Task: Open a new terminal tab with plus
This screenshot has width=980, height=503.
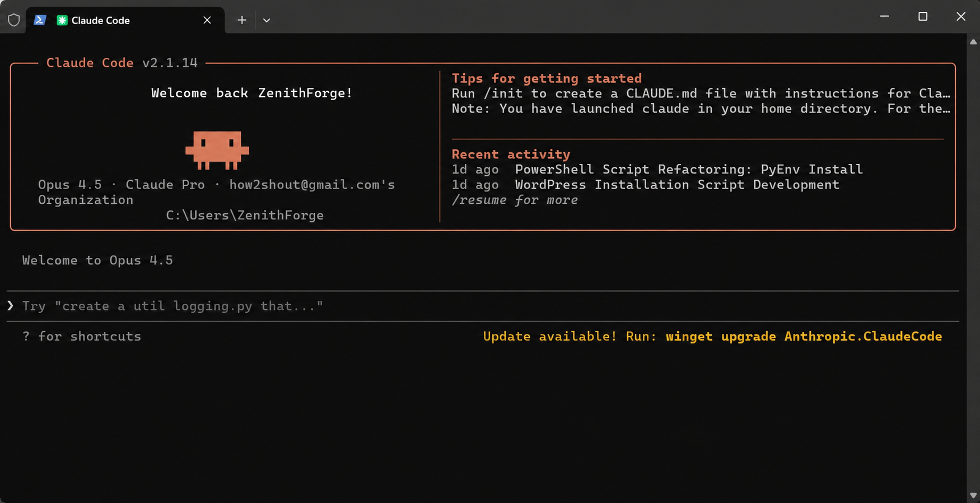Action: pos(242,20)
